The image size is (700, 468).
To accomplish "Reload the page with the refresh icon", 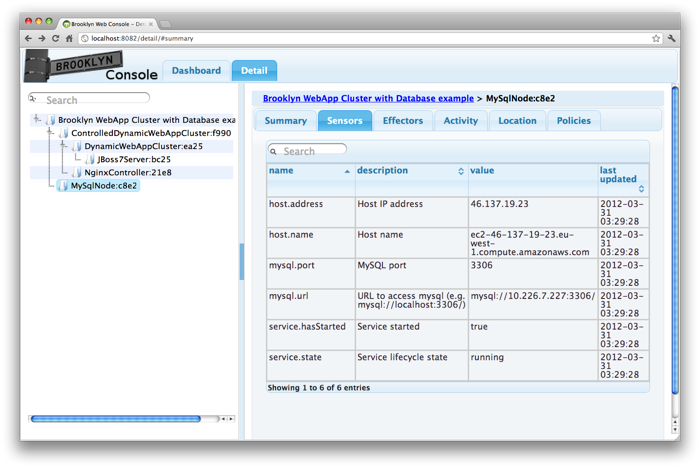I will point(55,38).
